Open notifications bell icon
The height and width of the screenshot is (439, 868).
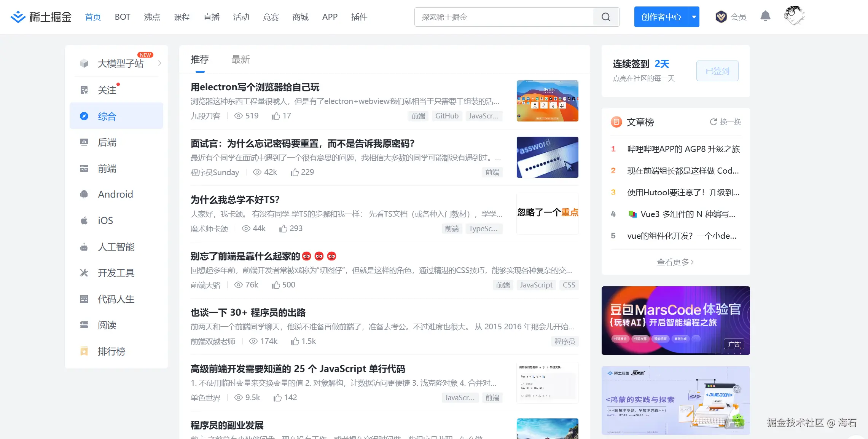click(x=765, y=16)
